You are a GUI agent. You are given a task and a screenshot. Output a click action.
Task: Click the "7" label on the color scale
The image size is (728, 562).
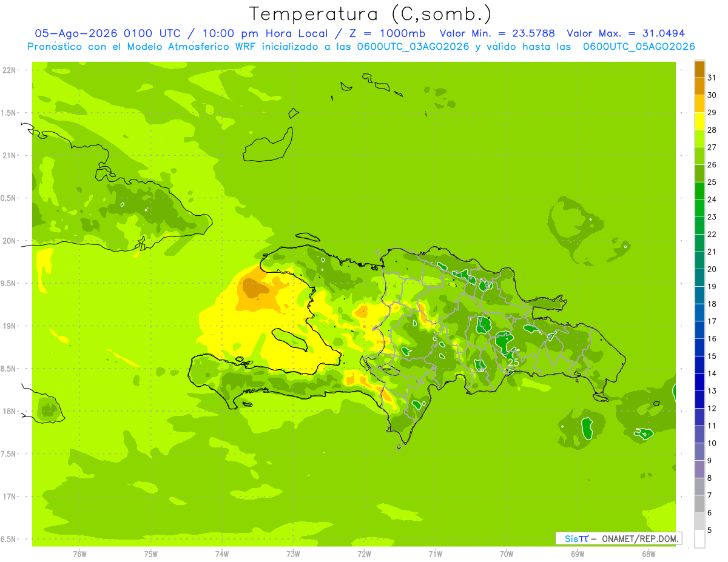[710, 496]
